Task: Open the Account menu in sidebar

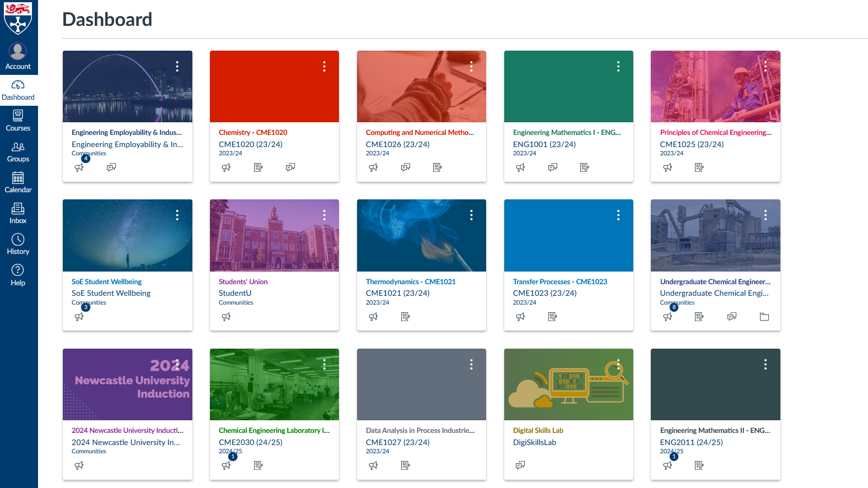Action: coord(18,57)
